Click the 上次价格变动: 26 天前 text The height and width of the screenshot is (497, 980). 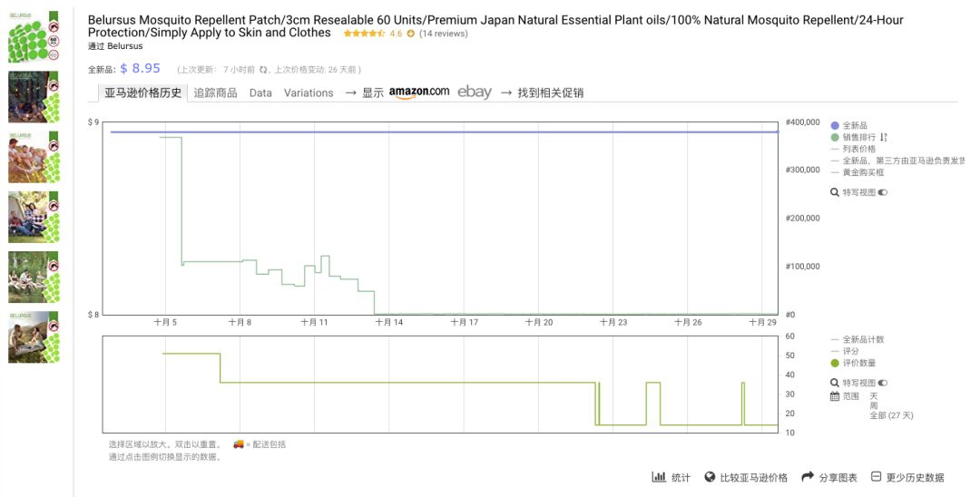[x=317, y=70]
